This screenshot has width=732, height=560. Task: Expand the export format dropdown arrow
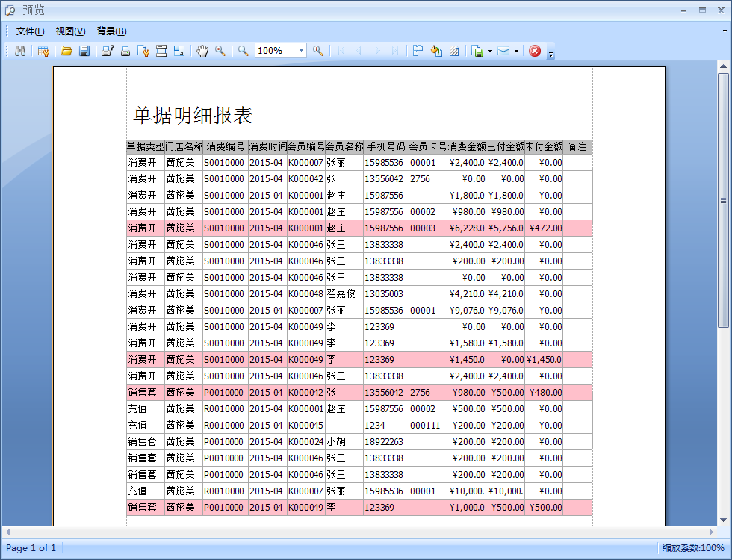click(490, 51)
